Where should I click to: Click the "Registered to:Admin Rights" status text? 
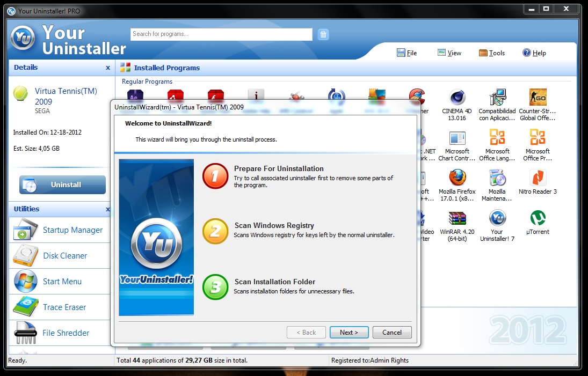click(370, 360)
